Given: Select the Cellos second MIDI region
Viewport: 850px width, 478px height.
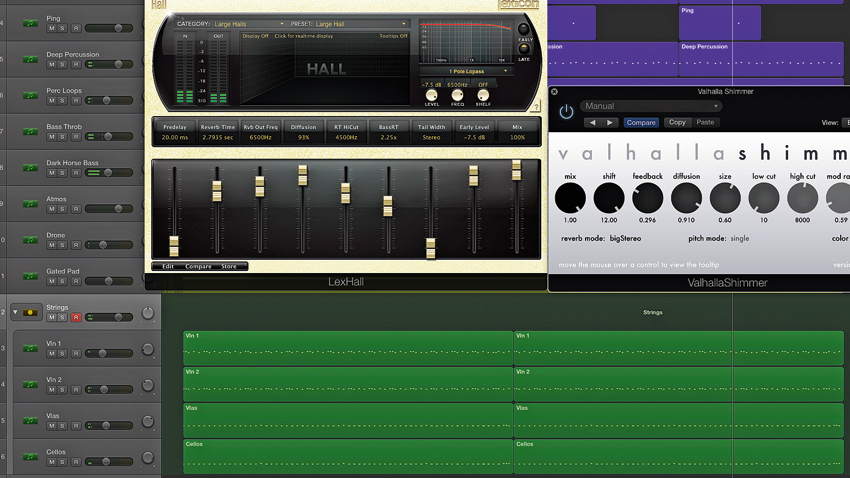Looking at the screenshot, I should [678, 456].
